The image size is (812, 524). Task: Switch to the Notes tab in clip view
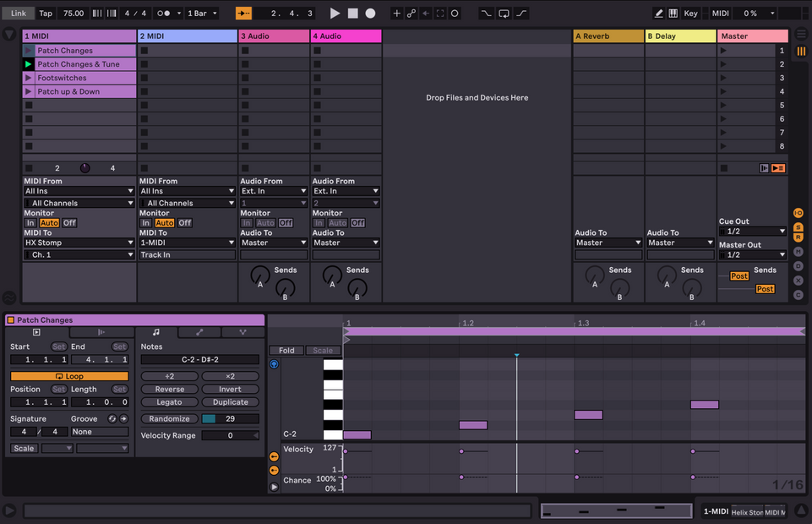point(155,332)
